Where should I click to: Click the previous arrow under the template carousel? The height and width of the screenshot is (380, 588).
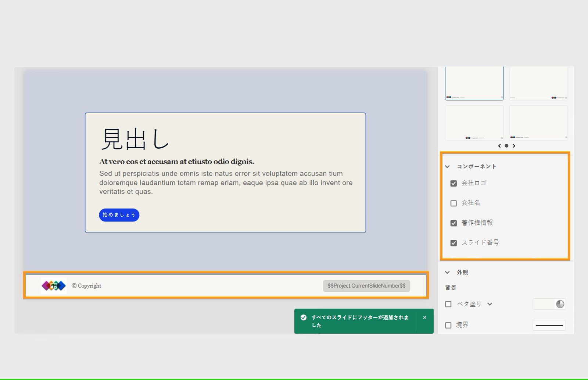(499, 146)
